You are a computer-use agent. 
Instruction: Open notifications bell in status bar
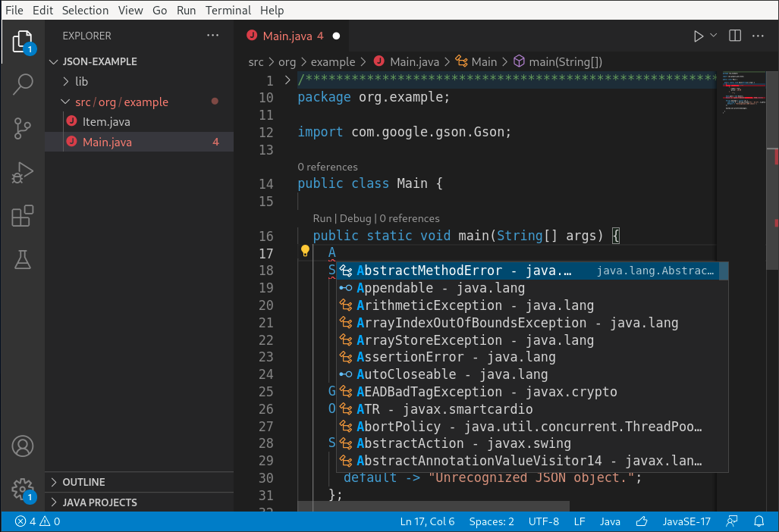[x=759, y=521]
